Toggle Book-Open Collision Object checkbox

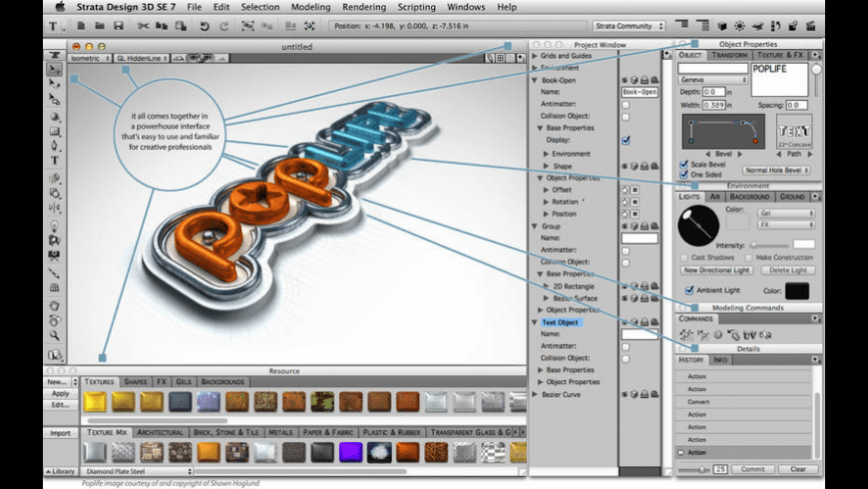626,117
